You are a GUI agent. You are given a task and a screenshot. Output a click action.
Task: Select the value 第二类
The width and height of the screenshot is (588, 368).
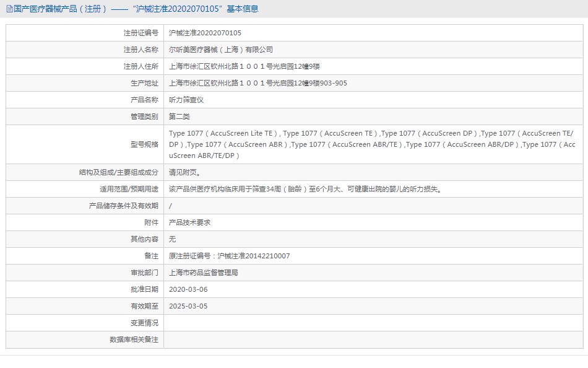pos(179,116)
